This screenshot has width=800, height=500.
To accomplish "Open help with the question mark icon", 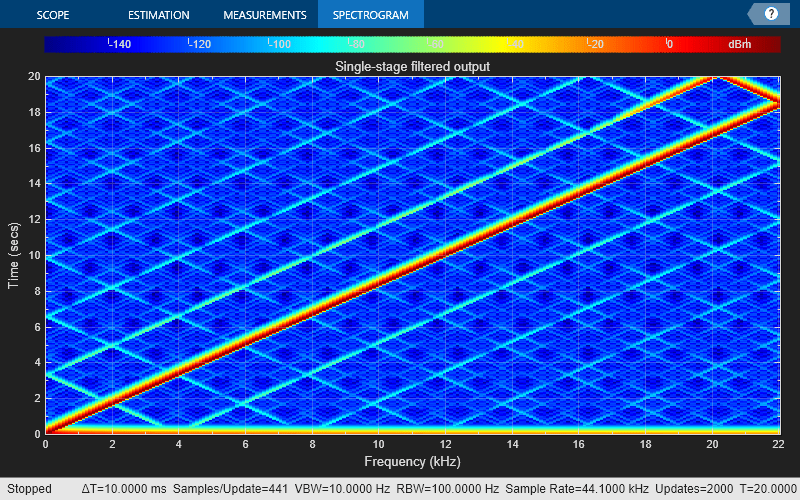I will (x=771, y=14).
